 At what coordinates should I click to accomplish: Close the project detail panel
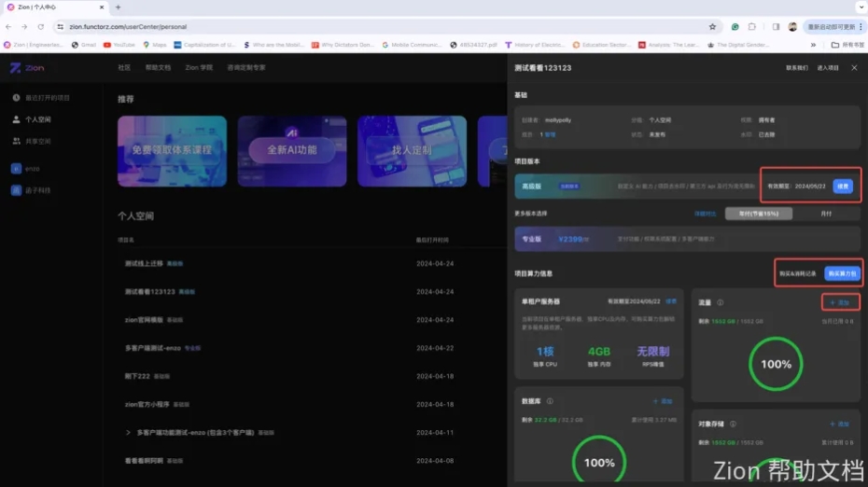[x=854, y=67]
